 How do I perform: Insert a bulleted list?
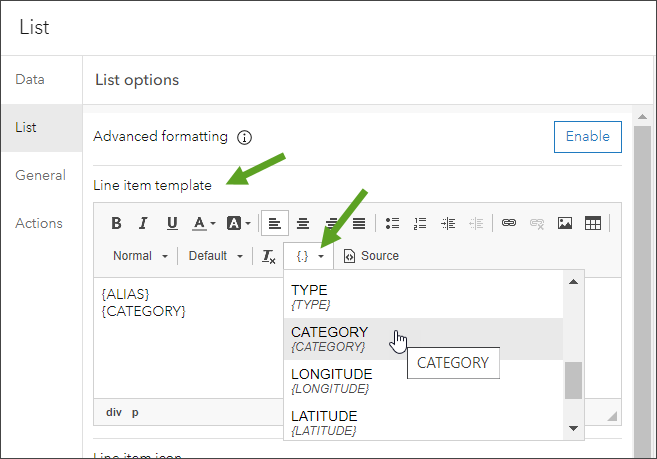[393, 223]
